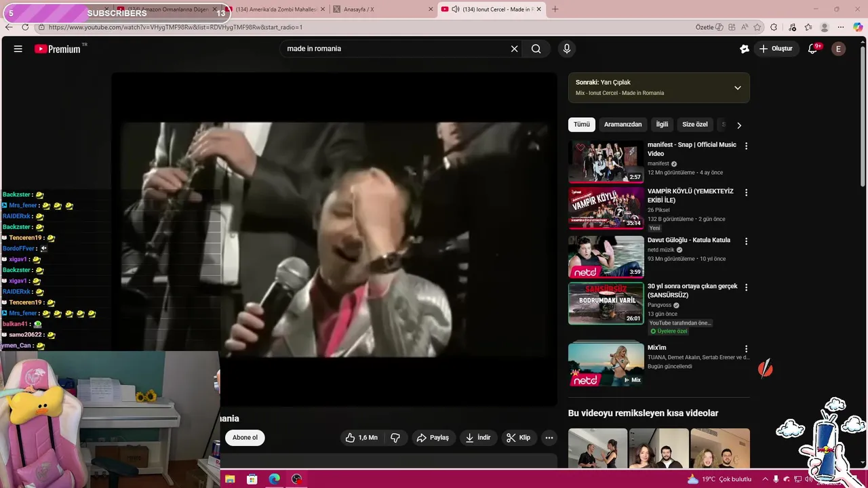Close the Anasayfa / X tab
868x488 pixels.
click(x=431, y=9)
